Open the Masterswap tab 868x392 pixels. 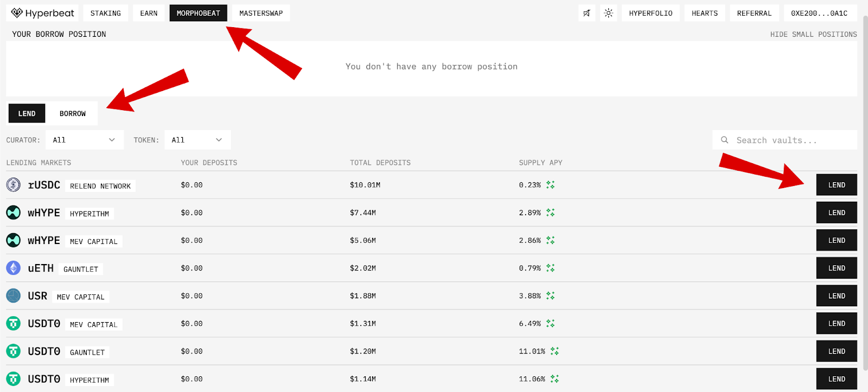[261, 13]
